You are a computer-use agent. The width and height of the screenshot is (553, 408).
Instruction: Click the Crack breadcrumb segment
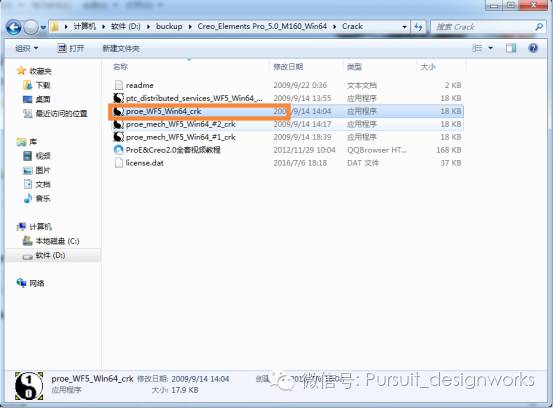(x=352, y=26)
